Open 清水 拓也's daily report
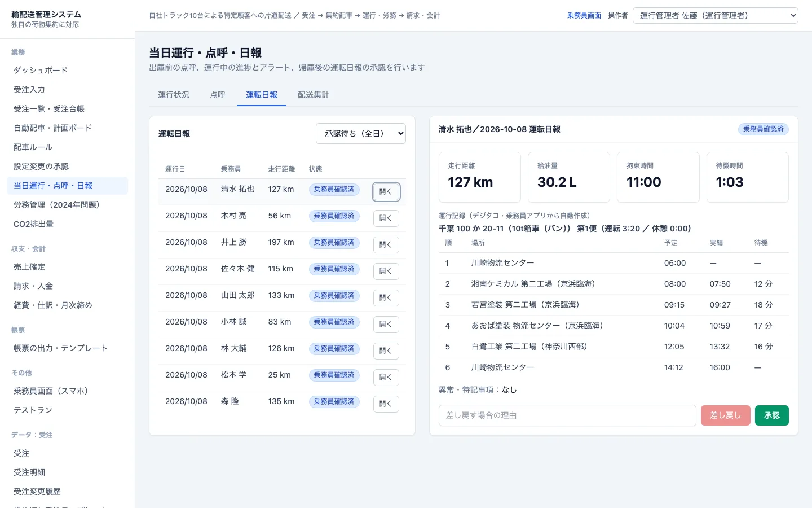The image size is (812, 508). point(386,192)
